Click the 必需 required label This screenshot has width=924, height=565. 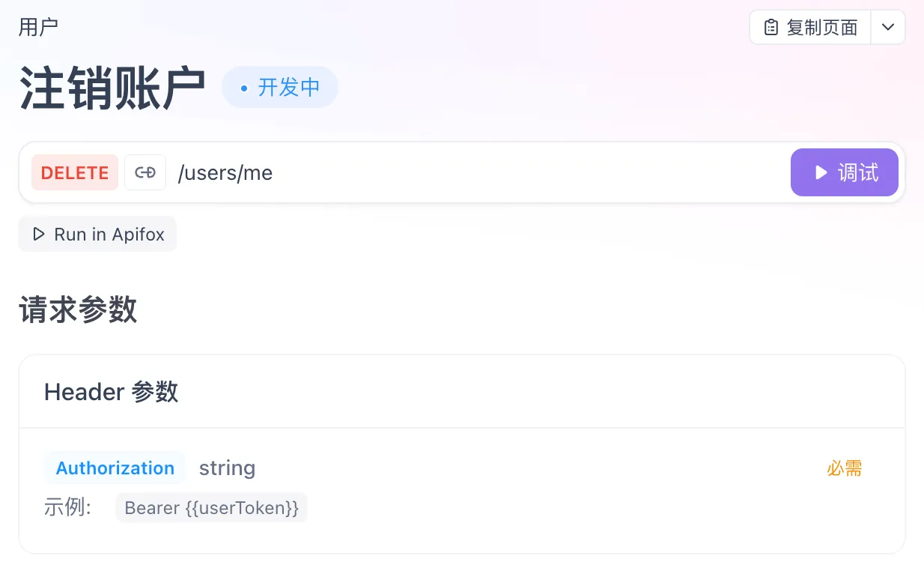click(x=845, y=468)
